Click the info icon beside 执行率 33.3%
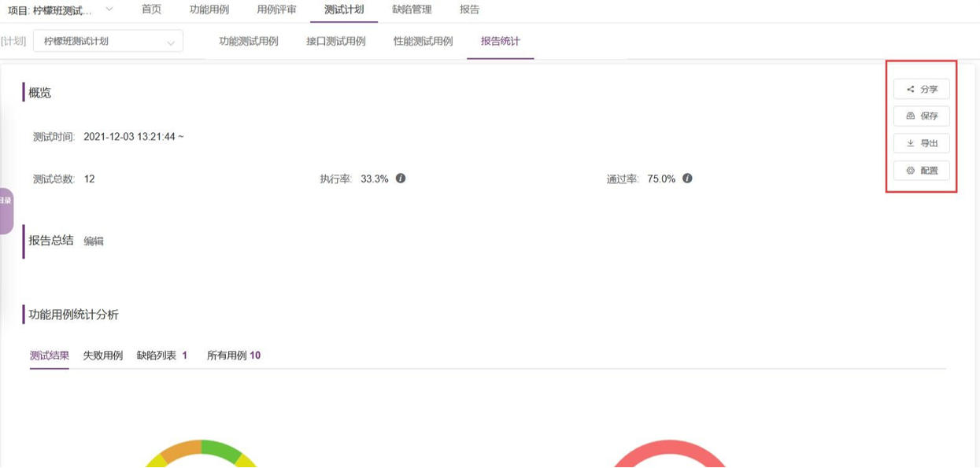 point(402,179)
